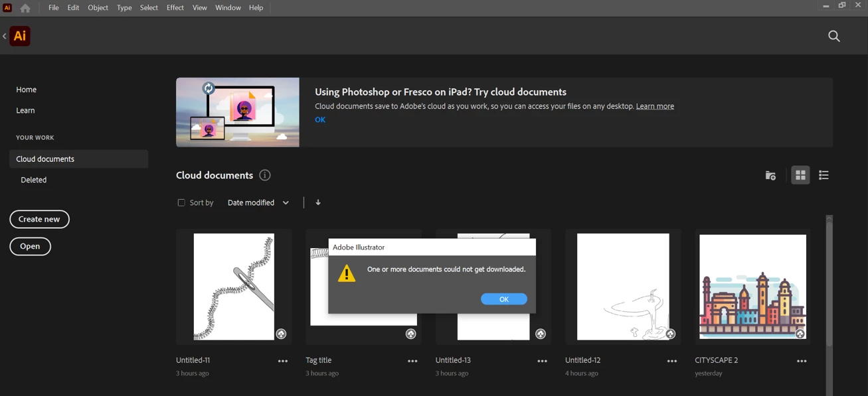This screenshot has width=868, height=396.
Task: Open the Untitled-12 document thumbnail
Action: (623, 287)
